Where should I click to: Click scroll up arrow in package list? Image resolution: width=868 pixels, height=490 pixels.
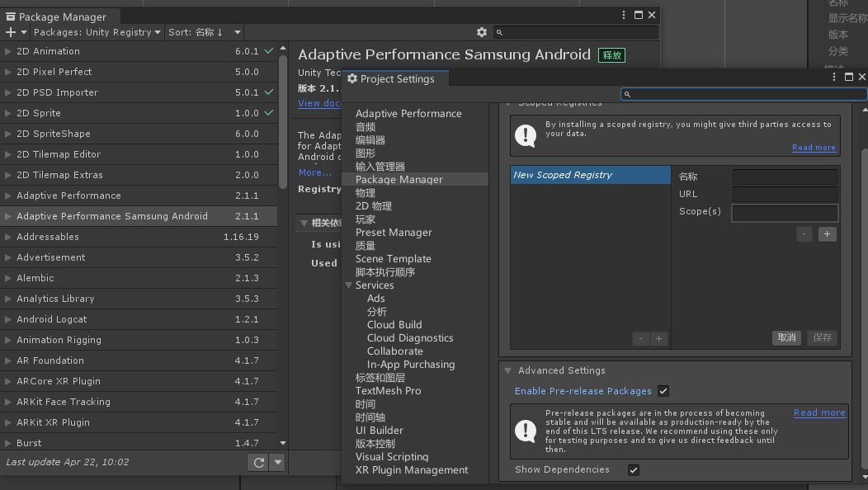pyautogui.click(x=283, y=48)
